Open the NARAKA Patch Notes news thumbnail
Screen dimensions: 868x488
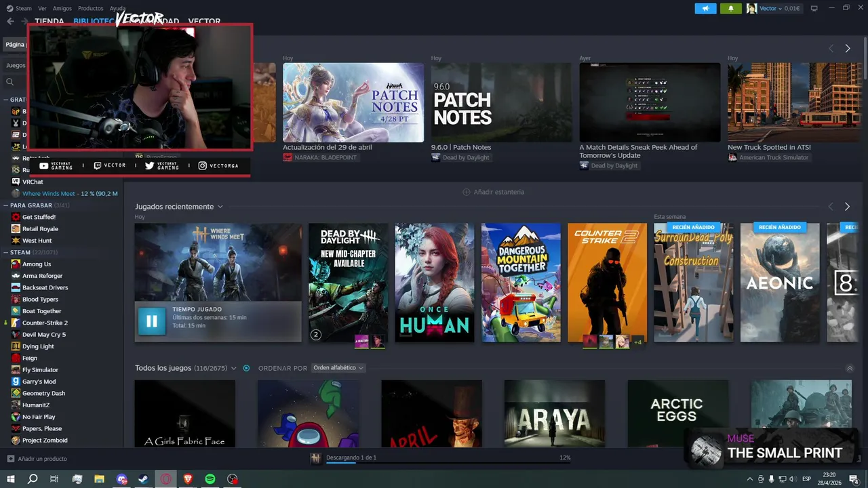pos(353,102)
